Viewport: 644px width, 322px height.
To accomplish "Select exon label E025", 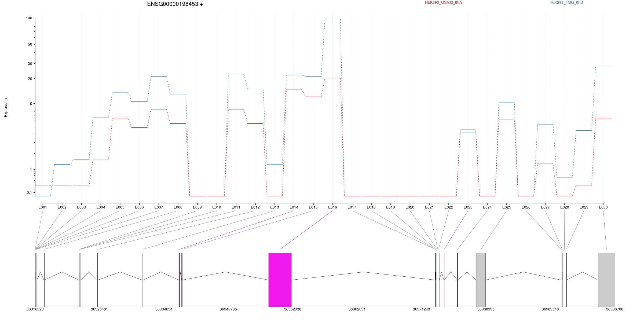I will point(507,207).
